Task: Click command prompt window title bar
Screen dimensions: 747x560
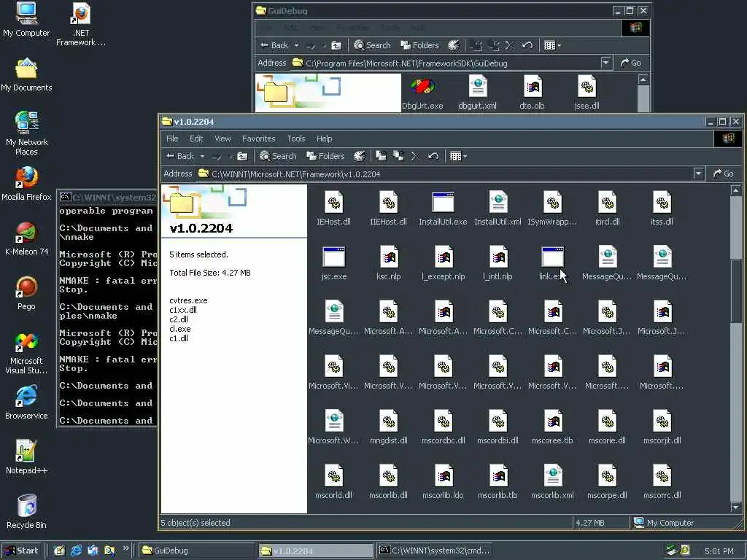Action: (108, 197)
